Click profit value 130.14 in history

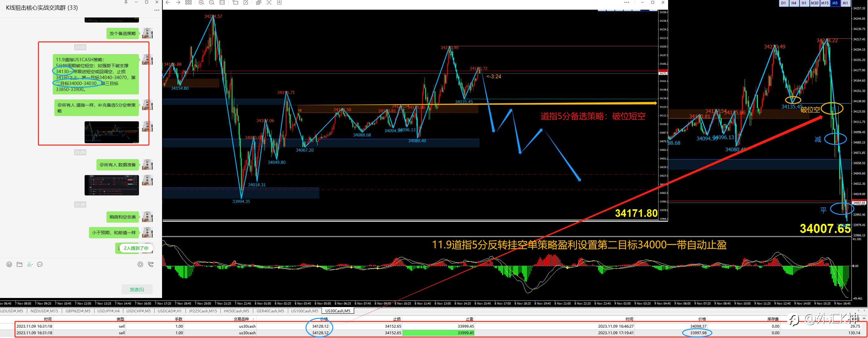pos(855,333)
